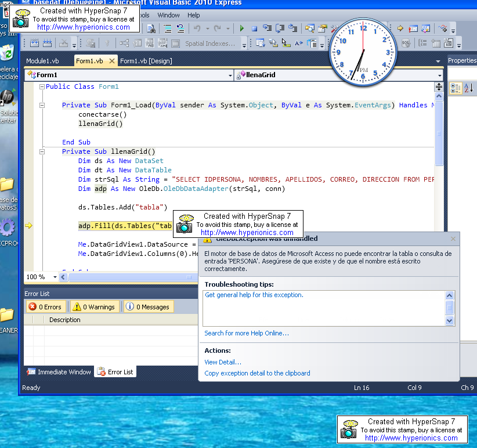Click the Display Parameter Info icon
477x448 pixels.
273,43
